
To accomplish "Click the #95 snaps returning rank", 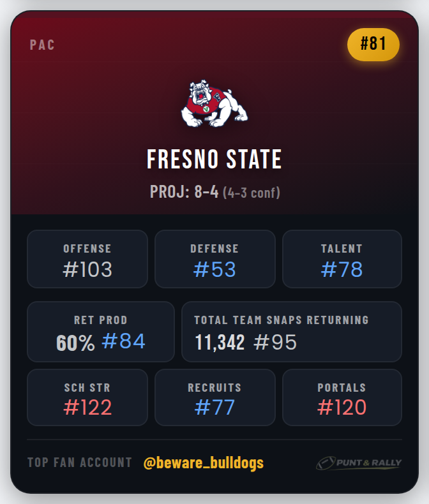I will 275,343.
